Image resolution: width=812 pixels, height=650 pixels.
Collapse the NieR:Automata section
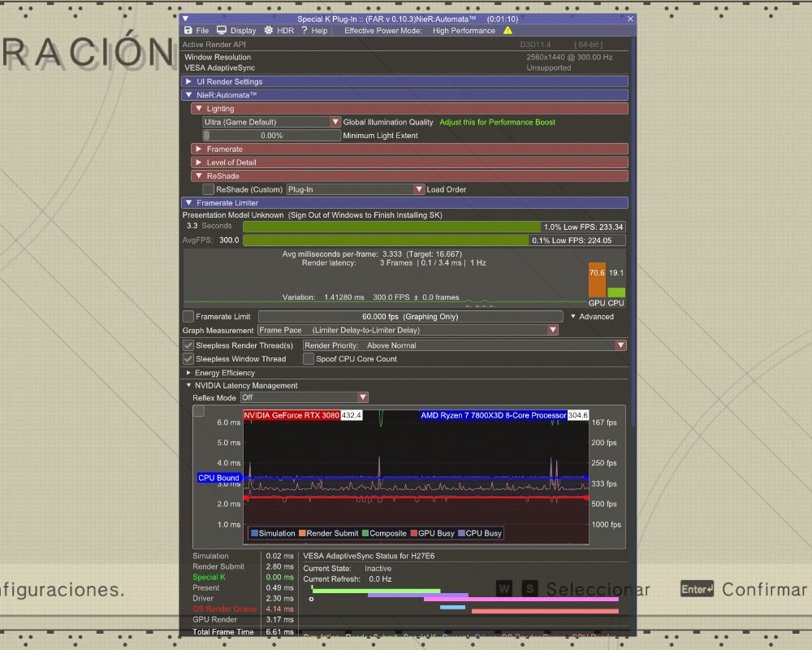(405, 95)
